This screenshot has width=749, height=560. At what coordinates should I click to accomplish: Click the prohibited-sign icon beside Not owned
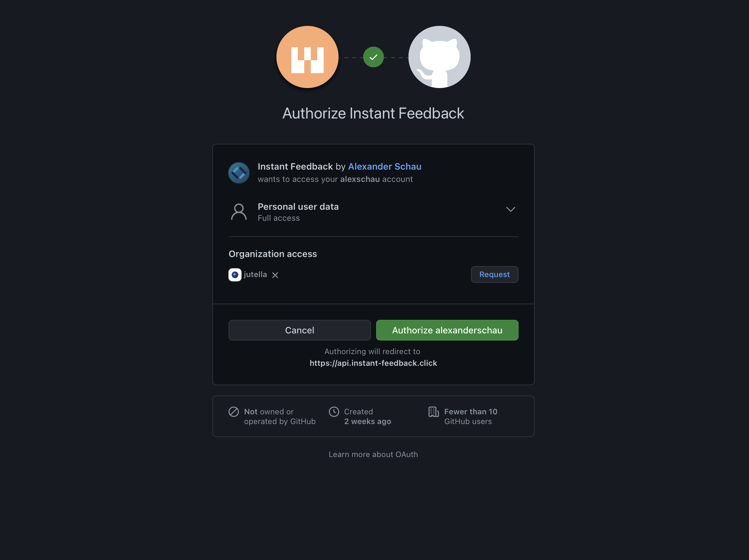tap(233, 412)
